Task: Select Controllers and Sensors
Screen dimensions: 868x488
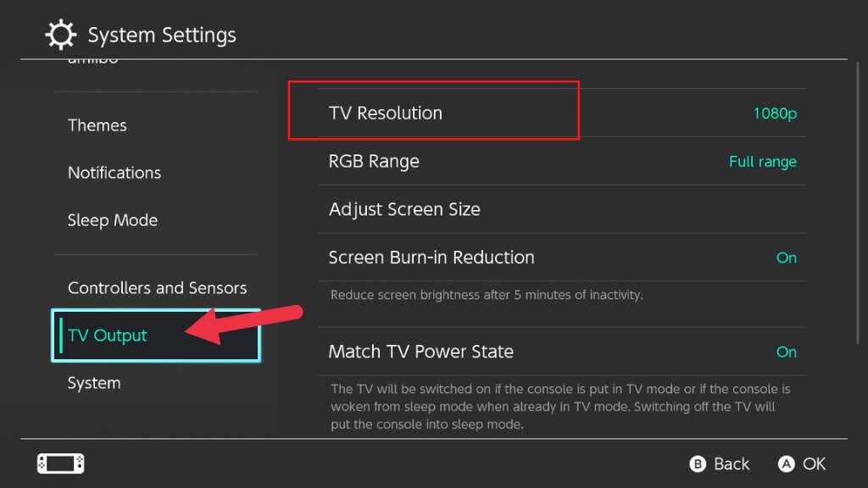Action: [157, 287]
